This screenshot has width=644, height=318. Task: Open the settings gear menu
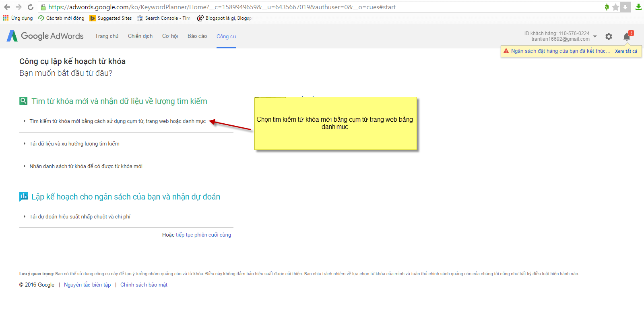click(609, 37)
